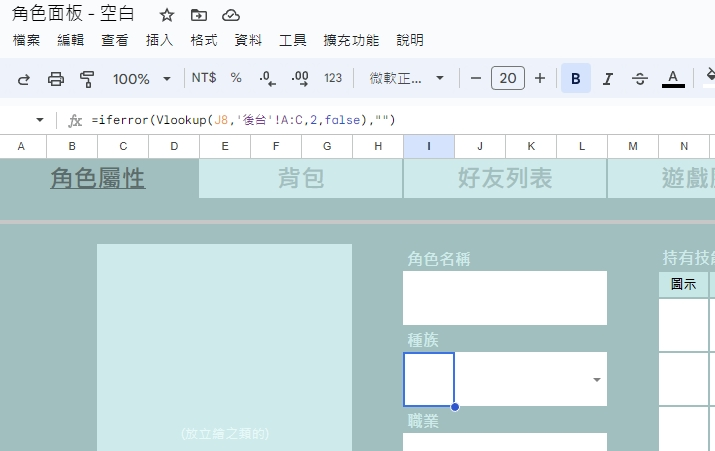Open the text color picker

pyautogui.click(x=673, y=79)
